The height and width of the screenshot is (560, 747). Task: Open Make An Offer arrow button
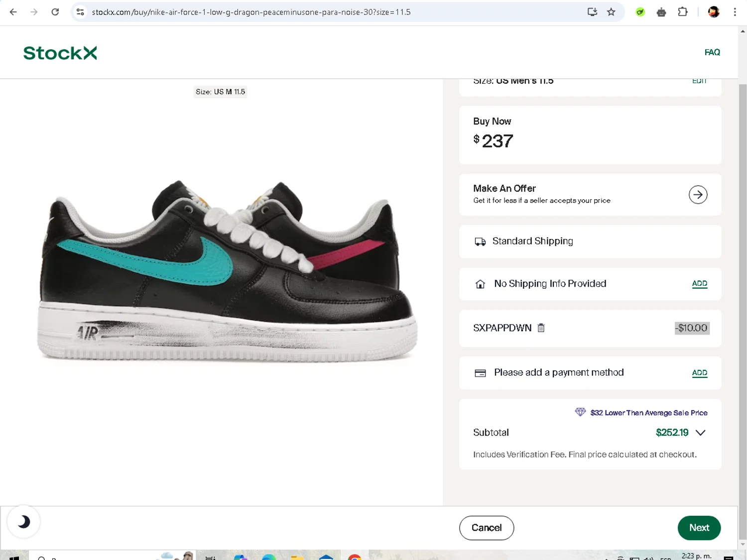(x=698, y=195)
